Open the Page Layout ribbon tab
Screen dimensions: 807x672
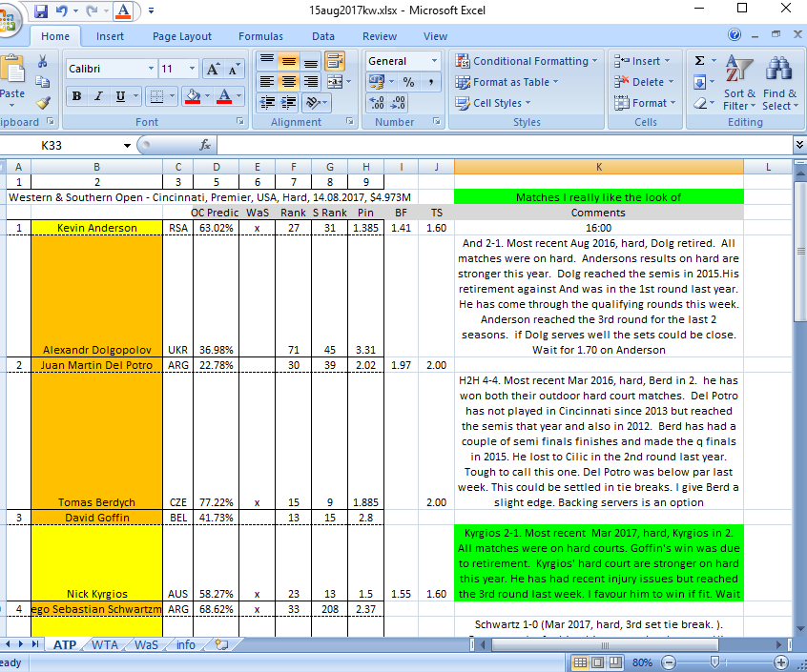pos(181,36)
